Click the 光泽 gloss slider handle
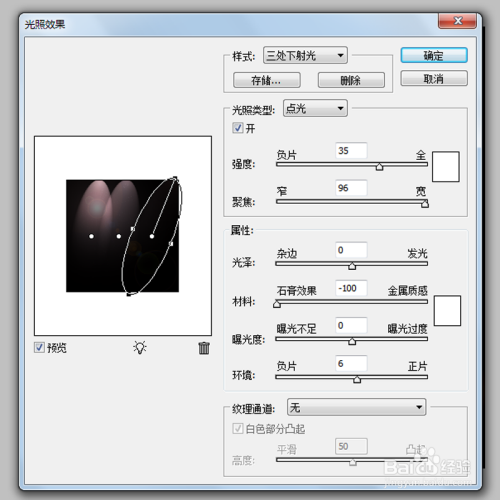Image resolution: width=500 pixels, height=500 pixels. coord(352,265)
